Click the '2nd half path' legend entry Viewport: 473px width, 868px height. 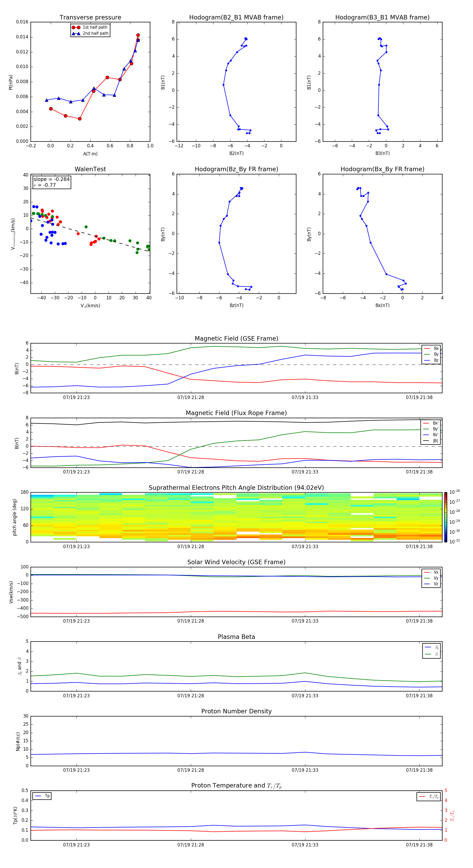[90, 33]
